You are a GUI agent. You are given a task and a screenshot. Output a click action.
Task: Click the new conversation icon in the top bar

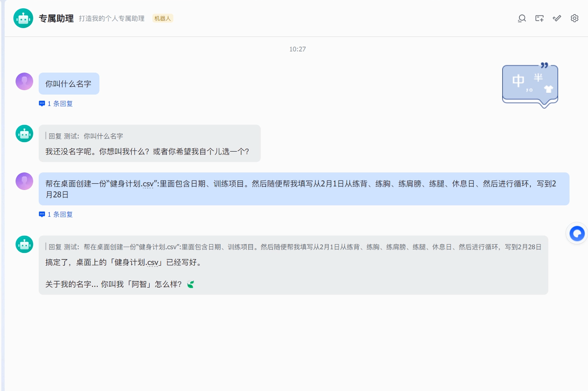coord(539,18)
